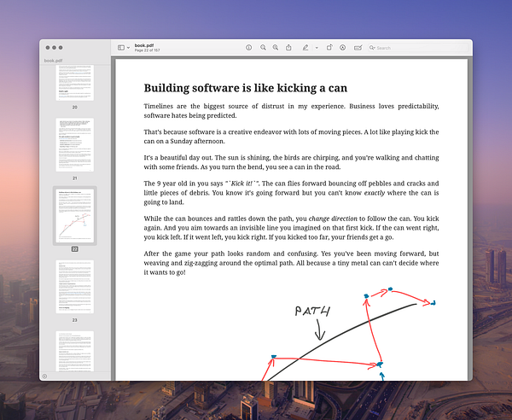
Task: Close the Preview window
Action: click(48, 48)
